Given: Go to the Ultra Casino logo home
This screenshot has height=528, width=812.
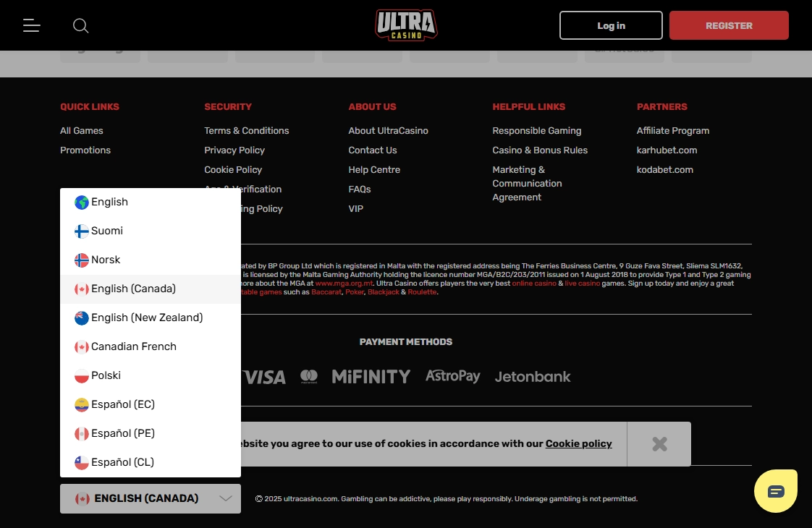Looking at the screenshot, I should point(406,25).
